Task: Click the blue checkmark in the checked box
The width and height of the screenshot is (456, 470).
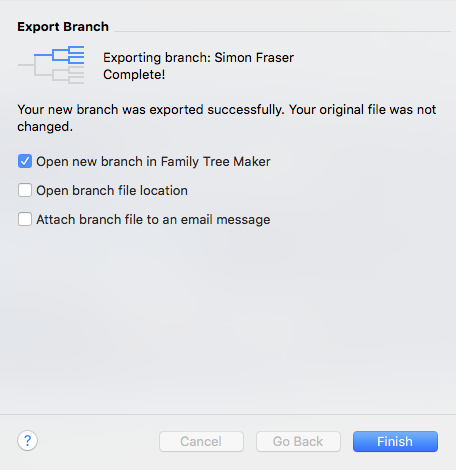Action: 25,161
